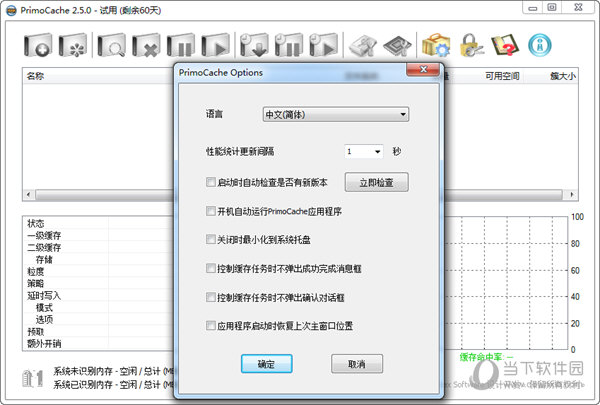Click the 名称 column header in main window

point(35,76)
